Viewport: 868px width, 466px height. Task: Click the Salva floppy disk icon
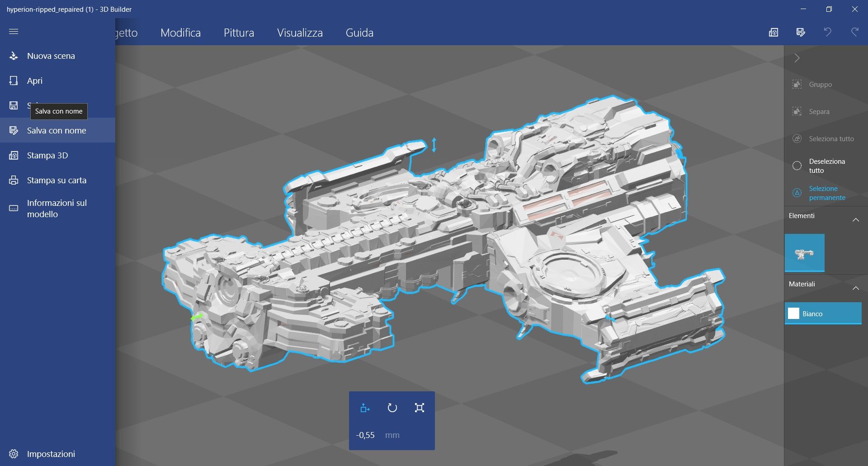coord(14,105)
